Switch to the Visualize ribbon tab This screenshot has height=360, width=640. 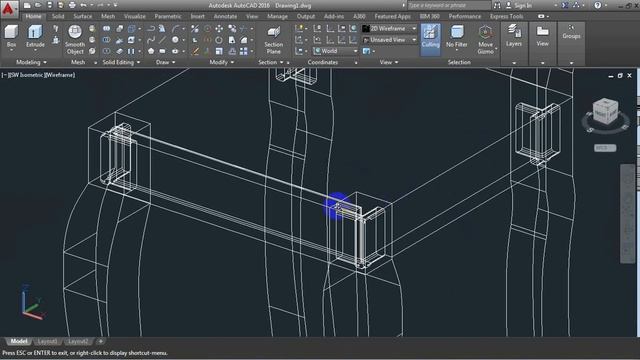tap(135, 16)
